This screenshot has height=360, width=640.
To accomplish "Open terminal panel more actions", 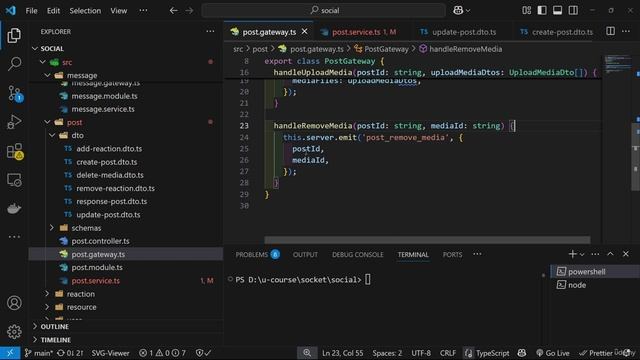I will [x=595, y=254].
